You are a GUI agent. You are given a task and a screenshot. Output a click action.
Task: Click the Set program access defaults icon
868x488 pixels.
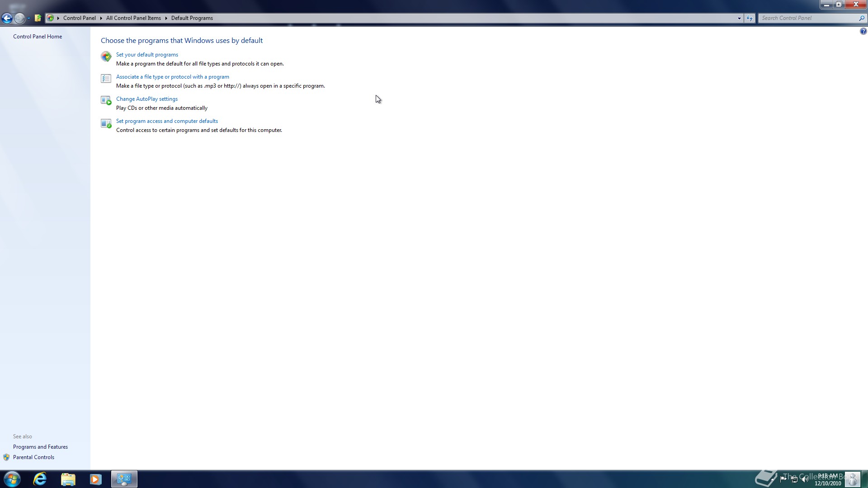pyautogui.click(x=106, y=123)
